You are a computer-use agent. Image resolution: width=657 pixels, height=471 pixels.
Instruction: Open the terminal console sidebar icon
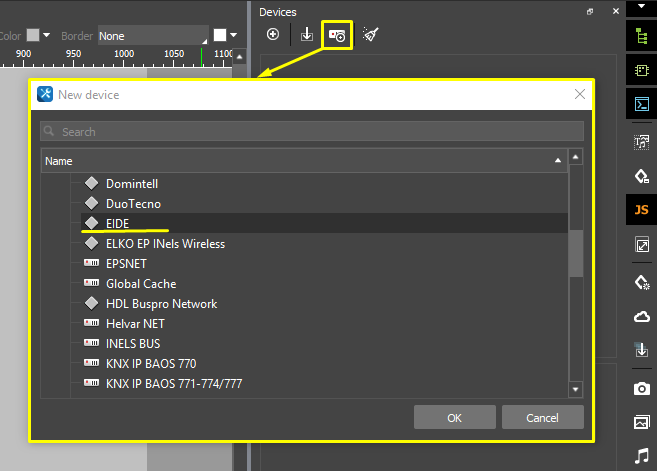pyautogui.click(x=641, y=104)
